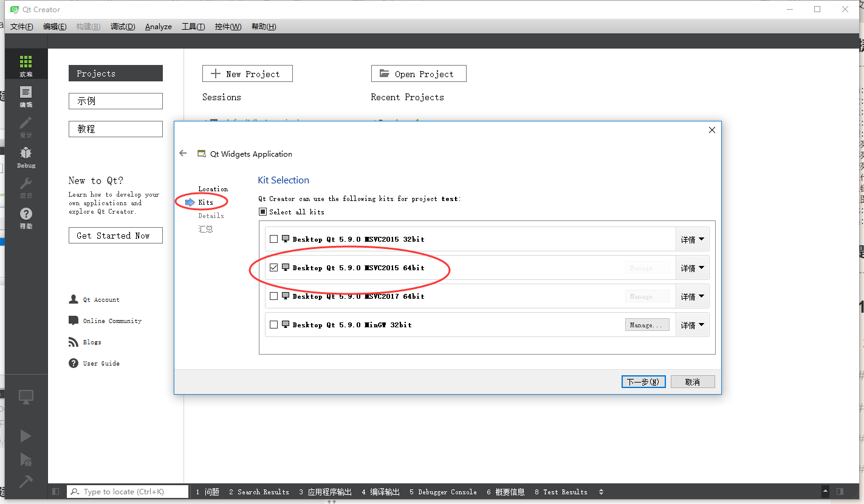Start debugging with the debug play icon
864x504 pixels.
26,459
